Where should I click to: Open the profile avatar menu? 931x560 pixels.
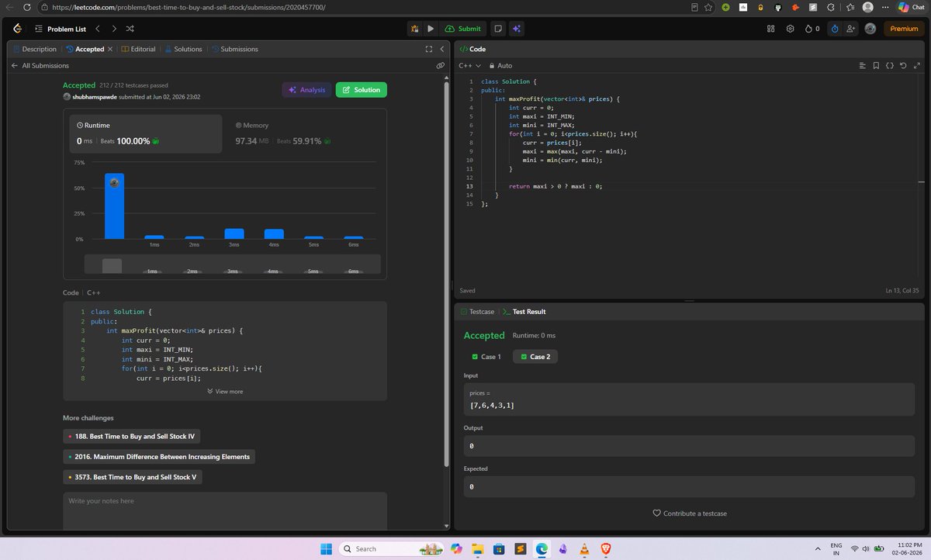[870, 29]
